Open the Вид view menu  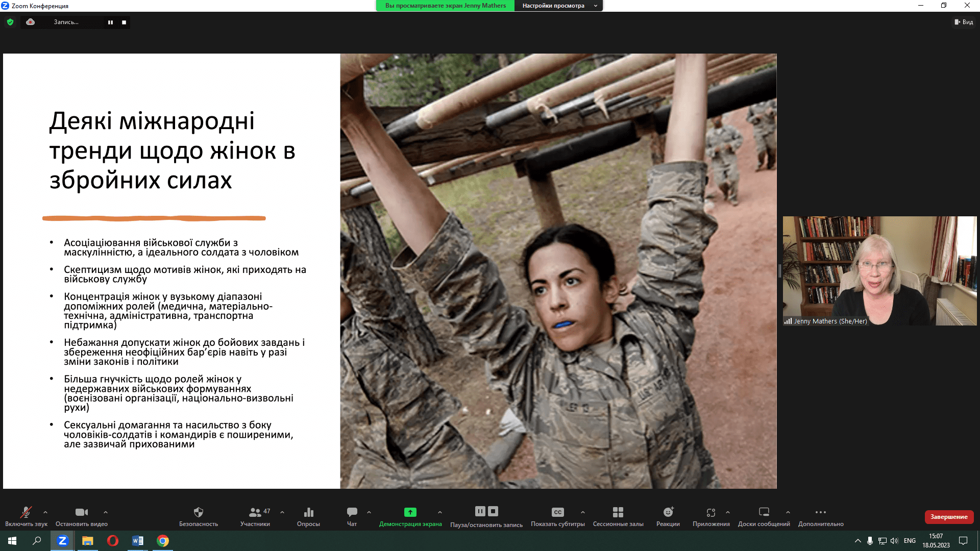(964, 22)
